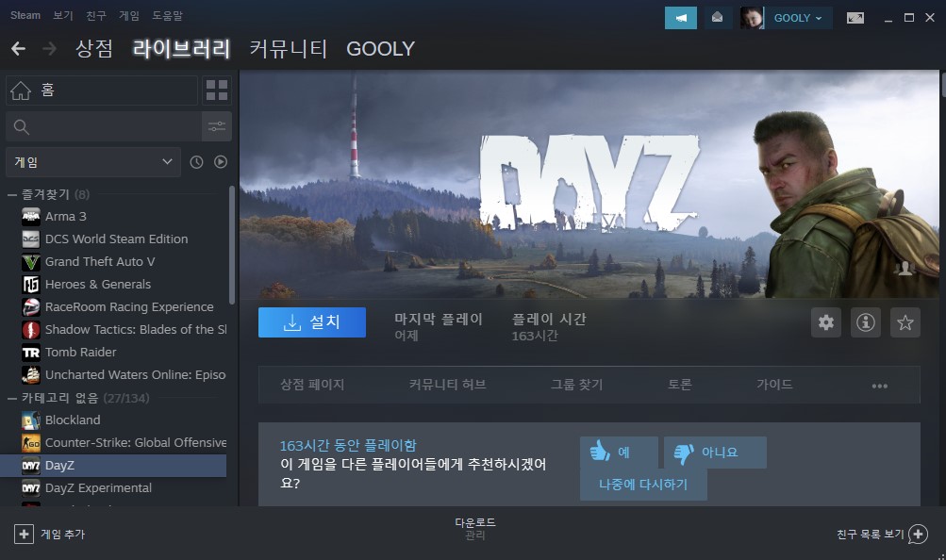Image resolution: width=946 pixels, height=560 pixels.
Task: Open the 도움말 menu
Action: pyautogui.click(x=167, y=15)
